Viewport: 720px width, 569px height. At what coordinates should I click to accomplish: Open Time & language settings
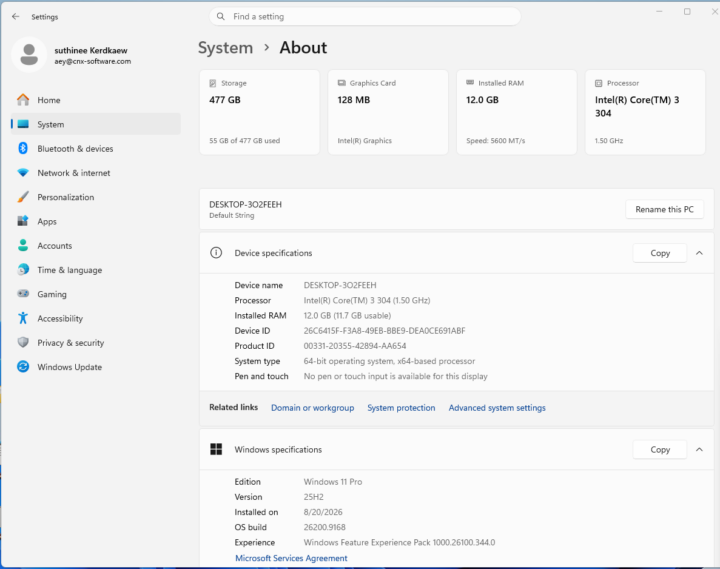(x=96, y=270)
